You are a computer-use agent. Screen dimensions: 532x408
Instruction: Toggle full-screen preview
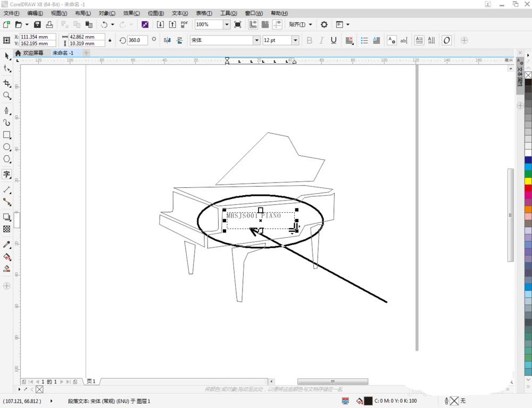click(x=238, y=24)
